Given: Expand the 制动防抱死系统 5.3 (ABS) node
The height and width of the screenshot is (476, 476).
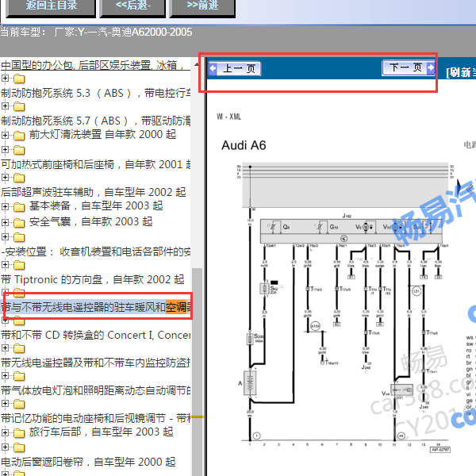Looking at the screenshot, I should coord(5,79).
